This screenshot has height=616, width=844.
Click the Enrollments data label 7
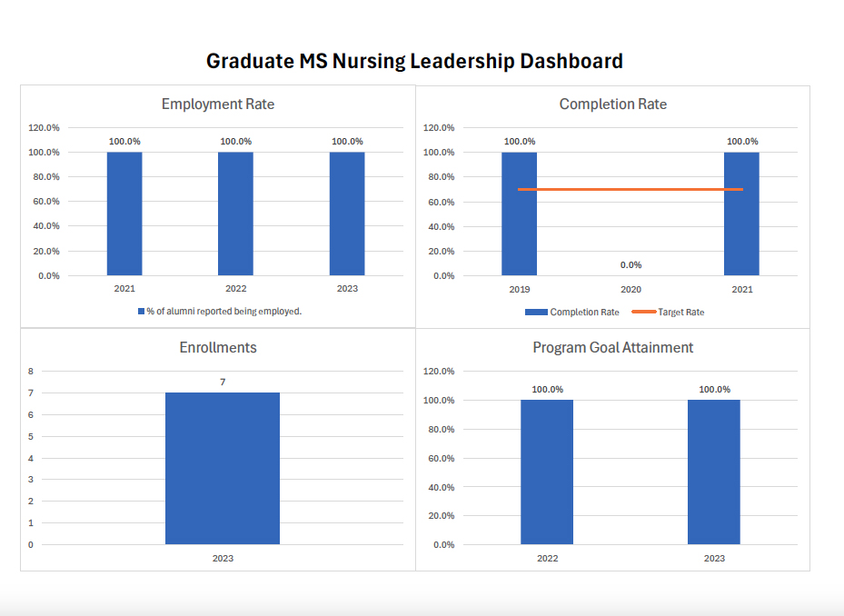point(223,383)
